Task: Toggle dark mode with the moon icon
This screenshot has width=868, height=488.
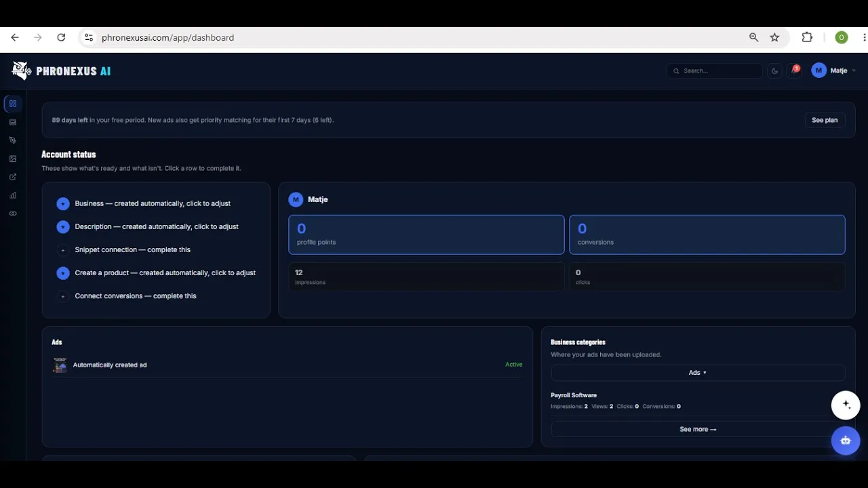Action: [774, 70]
